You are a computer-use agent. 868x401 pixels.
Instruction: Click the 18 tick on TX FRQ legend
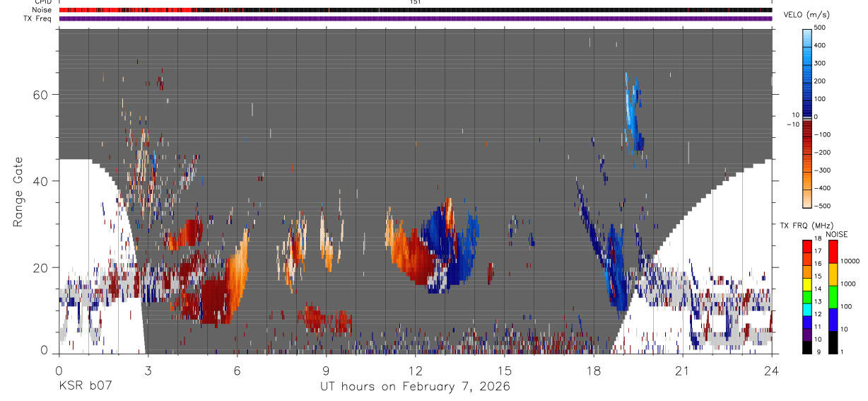pyautogui.click(x=819, y=239)
